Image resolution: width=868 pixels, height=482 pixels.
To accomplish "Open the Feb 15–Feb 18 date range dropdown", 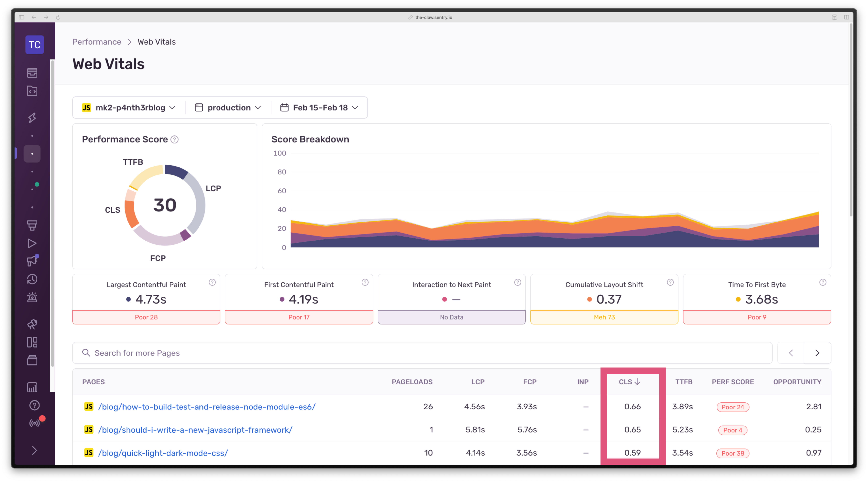I will point(319,108).
